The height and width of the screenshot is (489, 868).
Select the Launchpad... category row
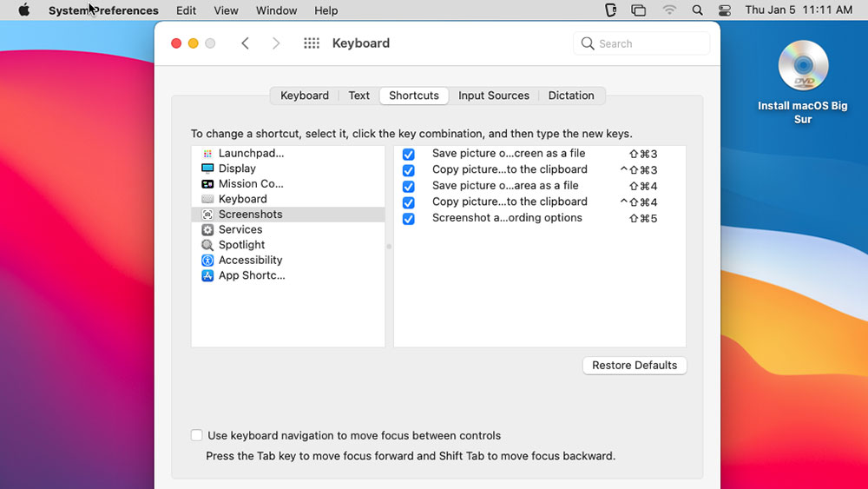(x=288, y=154)
